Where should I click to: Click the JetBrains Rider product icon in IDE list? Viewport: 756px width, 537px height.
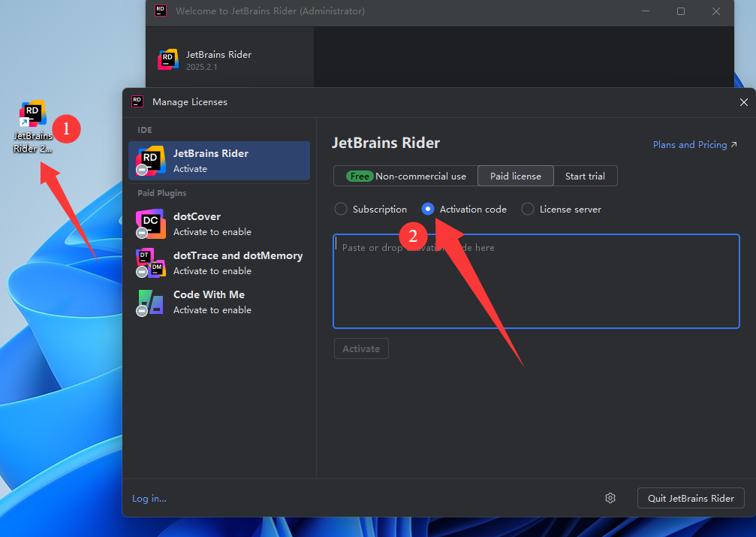[x=150, y=160]
